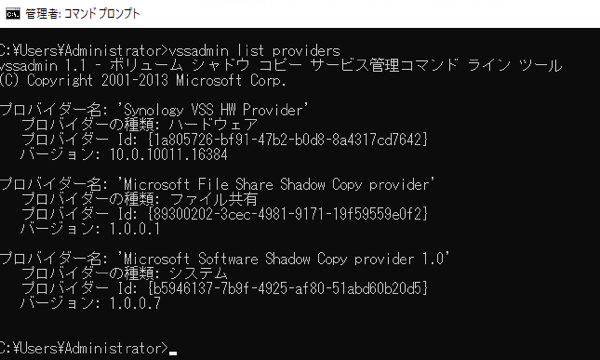The height and width of the screenshot is (360, 600).
Task: Click the 'Synology VSS HW Provider' name
Action: [213, 110]
